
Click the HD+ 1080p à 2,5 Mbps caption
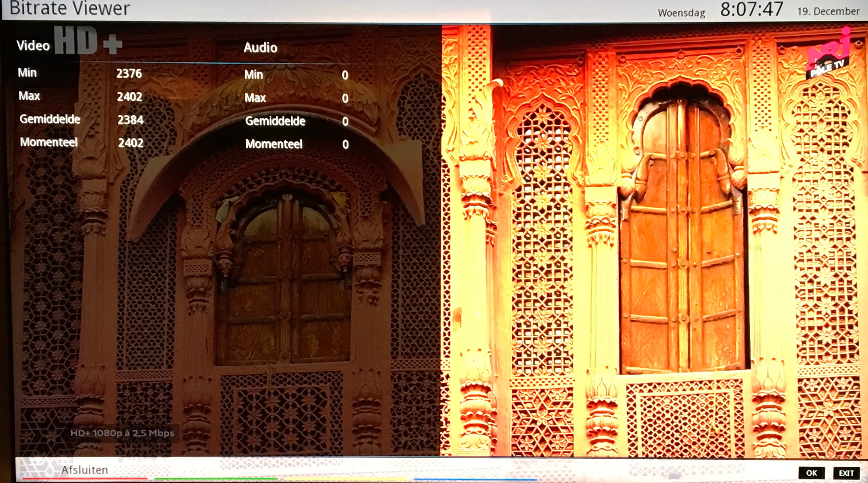122,433
